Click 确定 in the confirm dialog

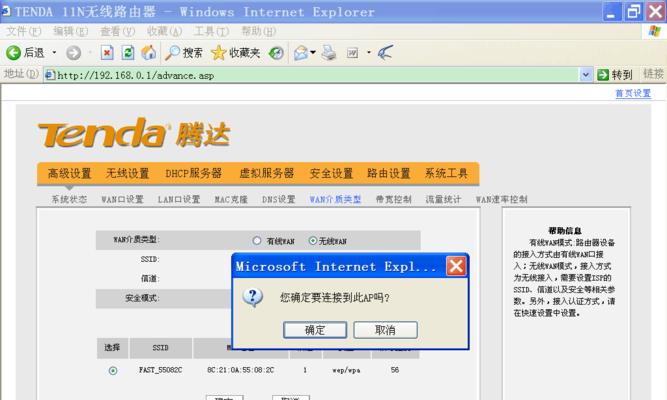315,330
